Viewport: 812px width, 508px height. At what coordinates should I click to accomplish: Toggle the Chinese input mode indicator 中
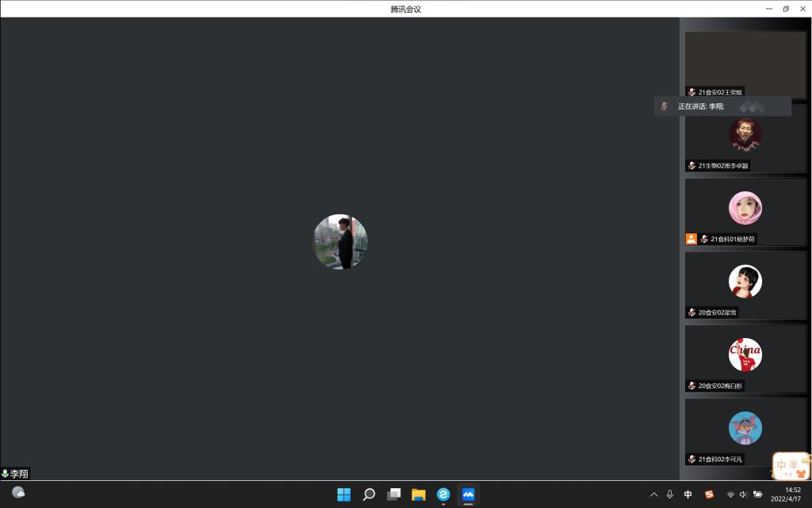pos(688,495)
